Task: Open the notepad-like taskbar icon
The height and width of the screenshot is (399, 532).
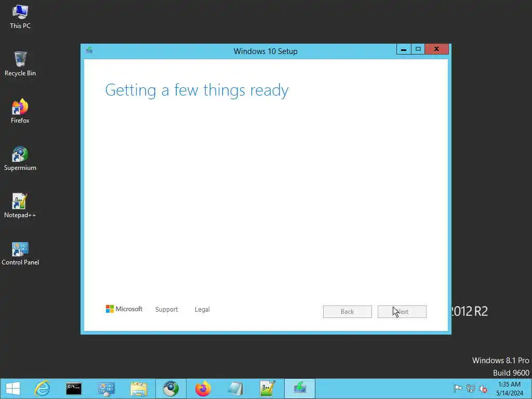Action: pos(235,389)
